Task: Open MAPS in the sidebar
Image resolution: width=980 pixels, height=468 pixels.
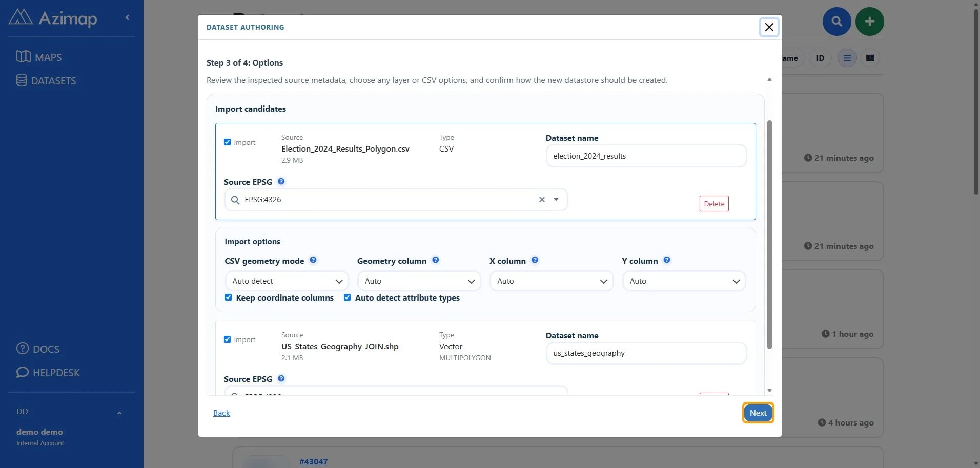Action: tap(39, 57)
